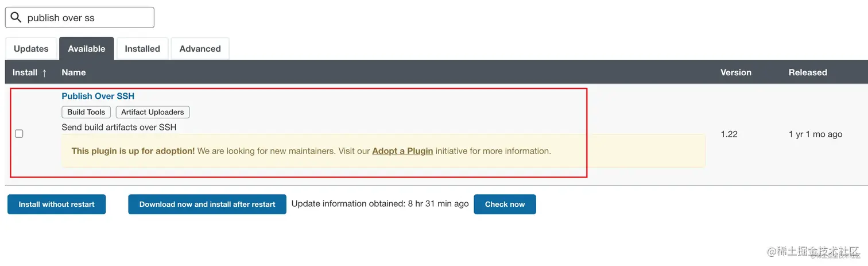Viewport: 868px width, 266px height.
Task: Open the Installed tab
Action: (142, 49)
